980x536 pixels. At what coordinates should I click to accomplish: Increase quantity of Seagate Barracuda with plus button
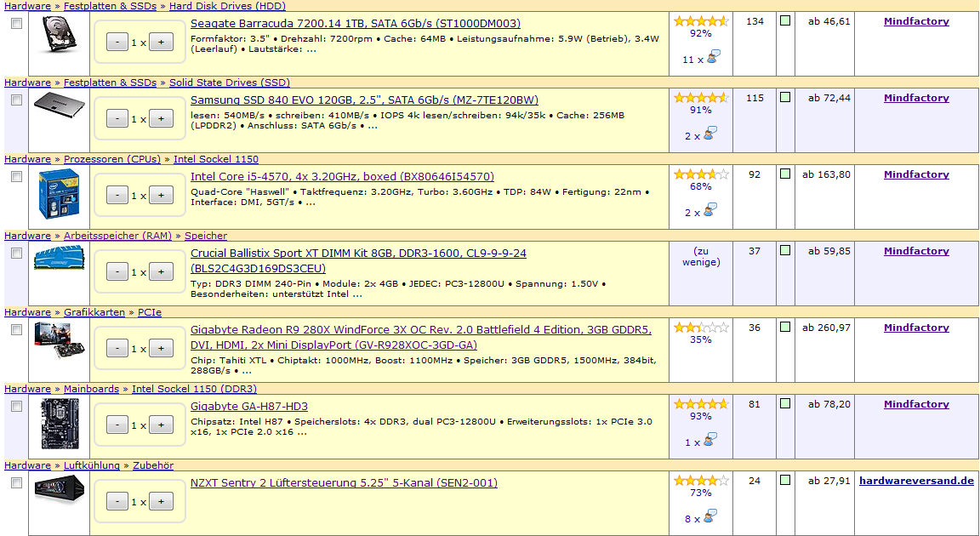[x=162, y=43]
